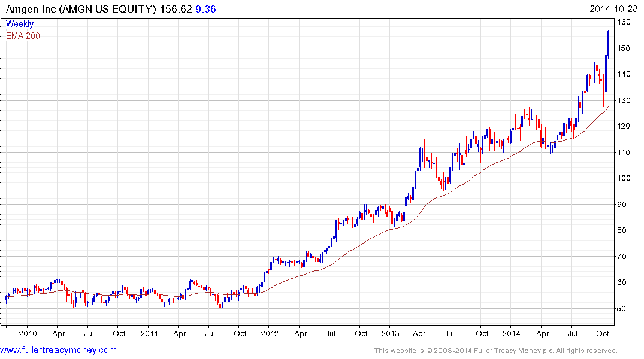Click the blue change value 9.36

tap(205, 9)
